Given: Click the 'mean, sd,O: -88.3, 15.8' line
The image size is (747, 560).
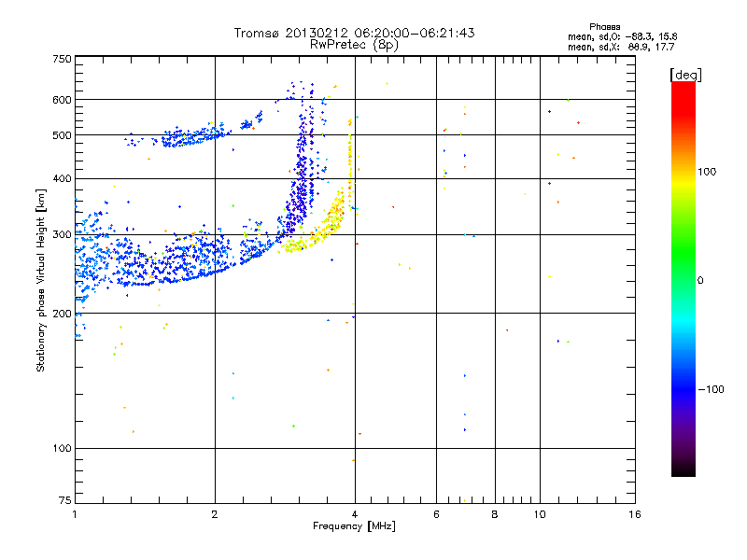Looking at the screenshot, I should coord(623,36).
